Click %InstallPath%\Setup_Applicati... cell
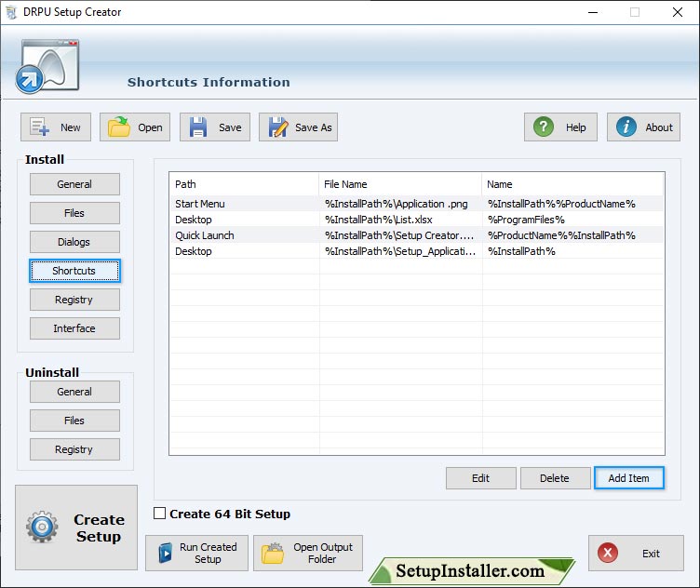Image resolution: width=700 pixels, height=588 pixels. [400, 251]
